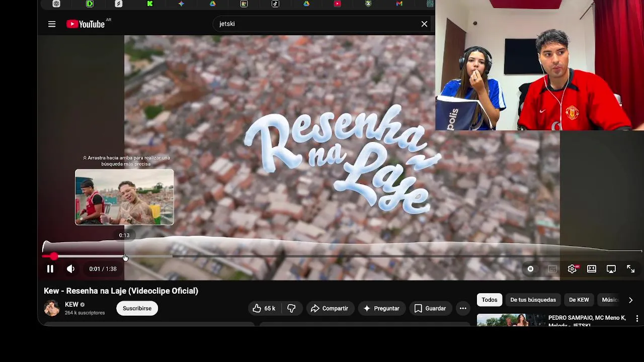Open the red YouTube bookmark icon
Image resolution: width=644 pixels, height=362 pixels.
[x=338, y=4]
